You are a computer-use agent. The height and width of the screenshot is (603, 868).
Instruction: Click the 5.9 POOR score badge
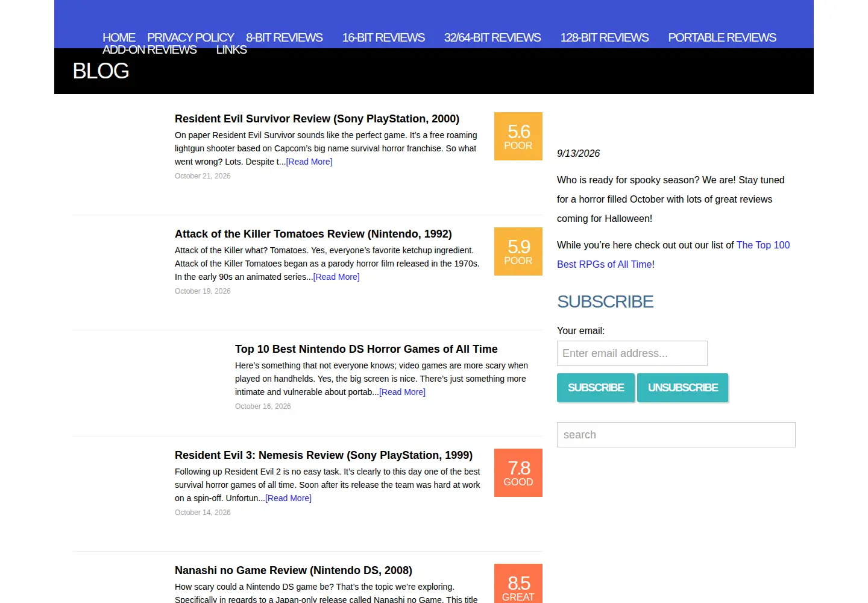pos(518,251)
